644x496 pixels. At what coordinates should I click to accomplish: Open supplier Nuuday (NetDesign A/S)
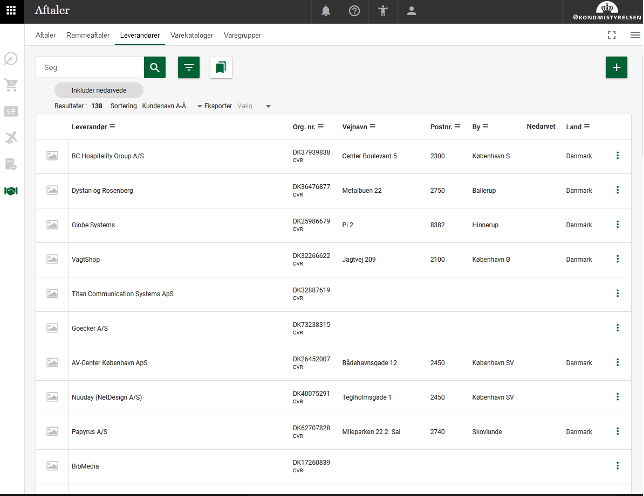[107, 397]
